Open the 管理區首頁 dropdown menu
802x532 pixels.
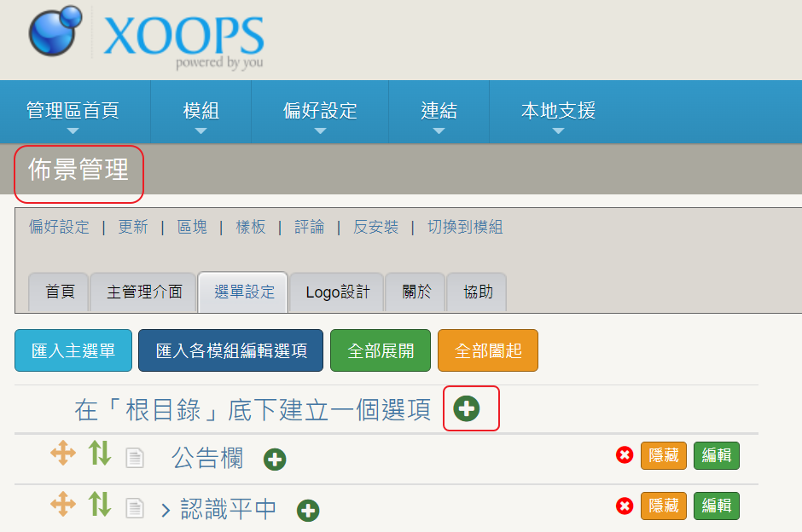tap(73, 112)
